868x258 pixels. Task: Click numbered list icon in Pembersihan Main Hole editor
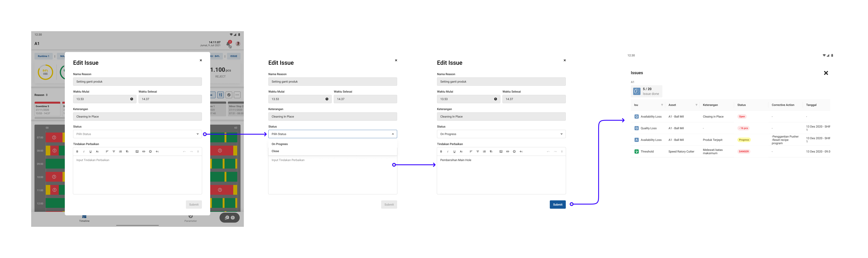tap(484, 152)
